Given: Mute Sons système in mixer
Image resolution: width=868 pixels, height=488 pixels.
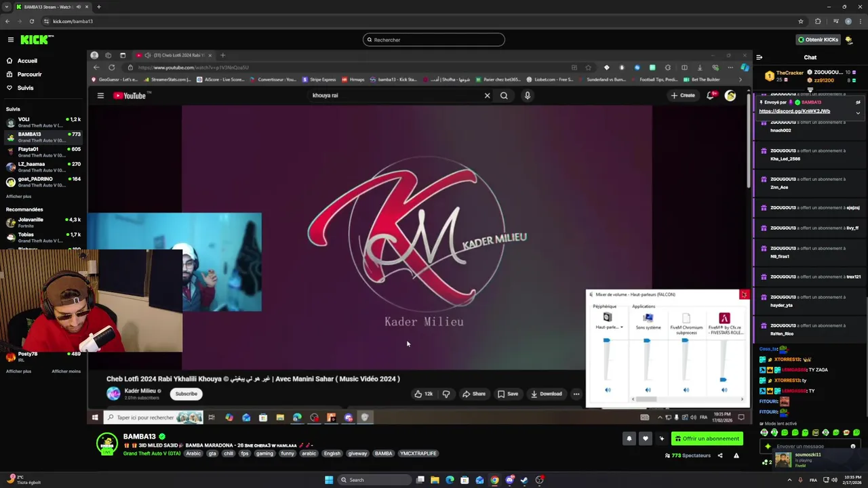Looking at the screenshot, I should [648, 390].
